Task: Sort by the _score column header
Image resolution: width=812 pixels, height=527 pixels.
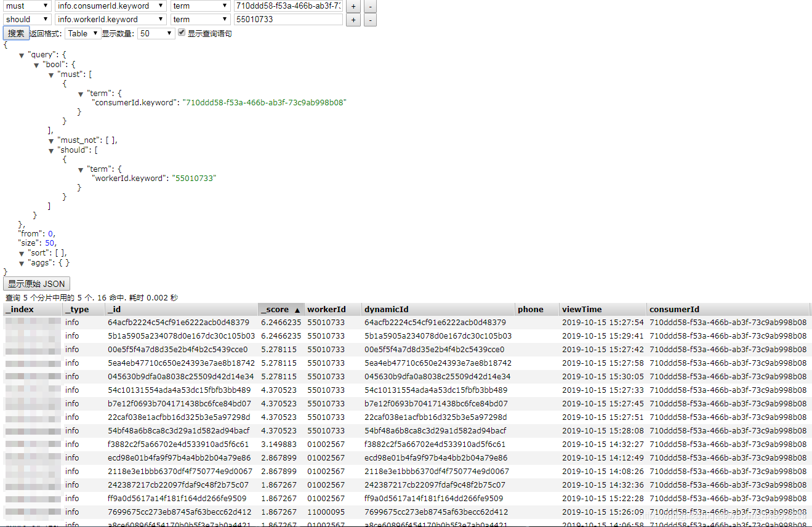Action: (x=281, y=309)
